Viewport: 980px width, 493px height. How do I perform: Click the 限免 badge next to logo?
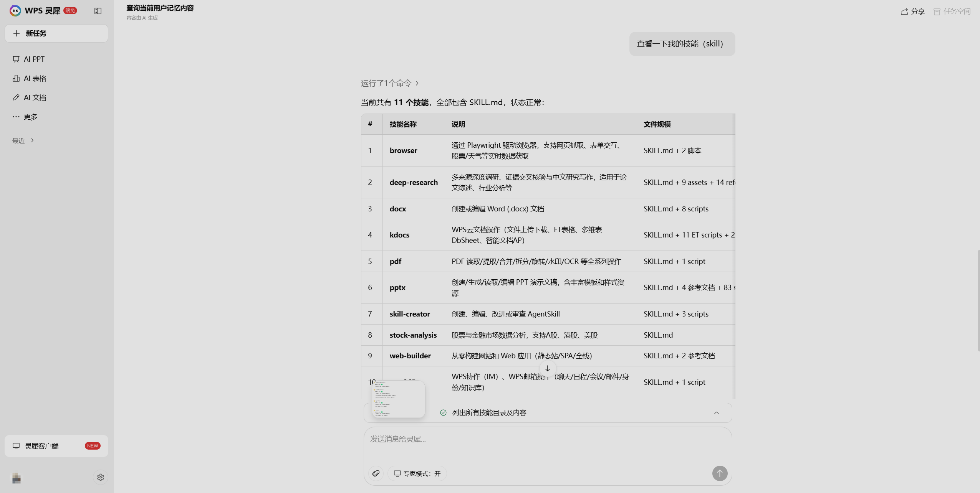[70, 11]
